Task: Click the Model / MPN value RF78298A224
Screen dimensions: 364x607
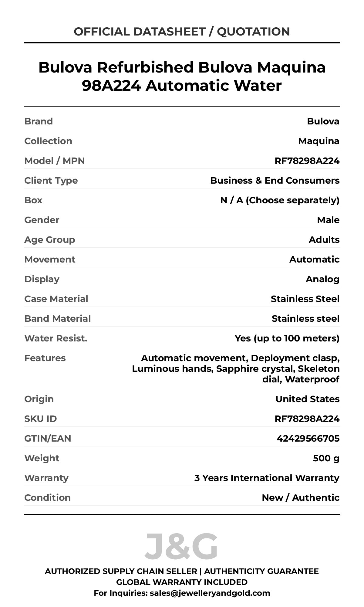Action: [307, 161]
